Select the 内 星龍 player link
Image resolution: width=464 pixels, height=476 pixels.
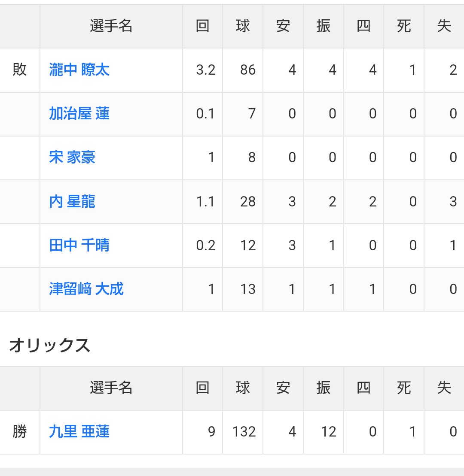coord(72,202)
